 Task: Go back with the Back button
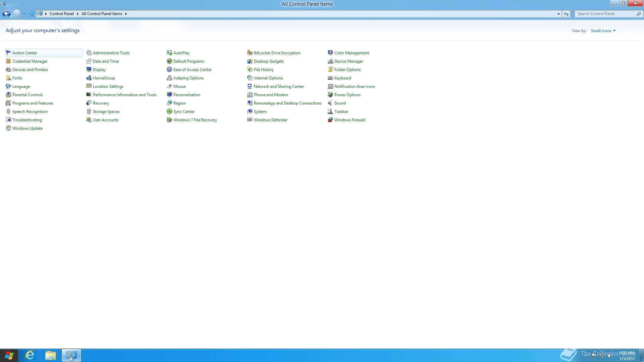[6, 14]
